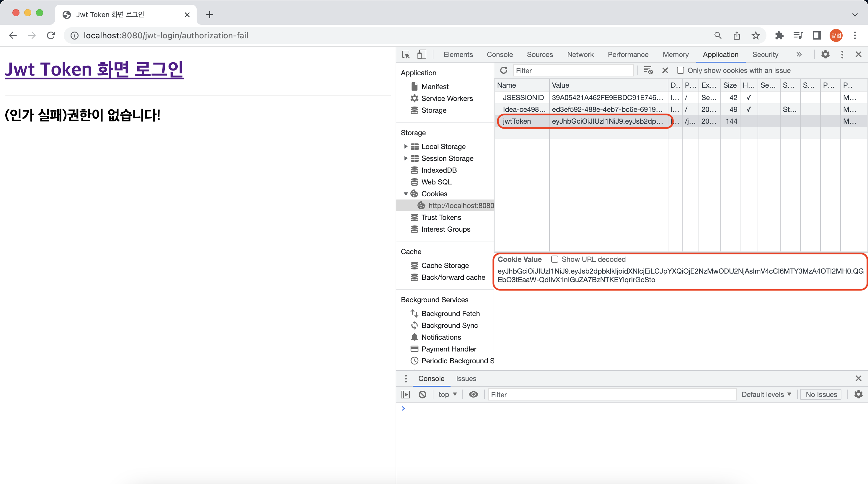The image size is (868, 484).
Task: Click the inspect element picker icon
Action: [406, 55]
